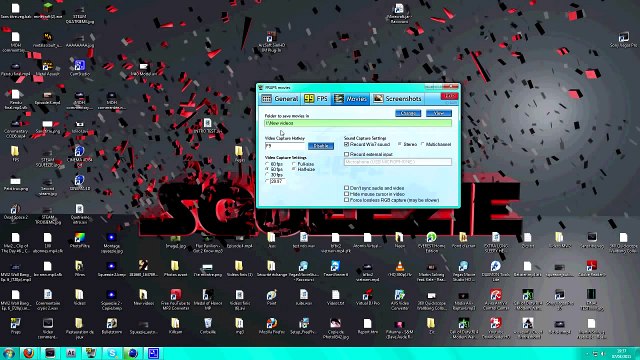Open the FPS tab
Screen dimensions: 640x360
click(316, 99)
